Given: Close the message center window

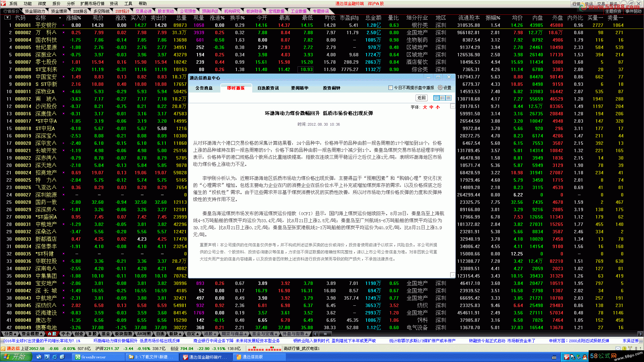Looking at the screenshot, I should pyautogui.click(x=449, y=77).
